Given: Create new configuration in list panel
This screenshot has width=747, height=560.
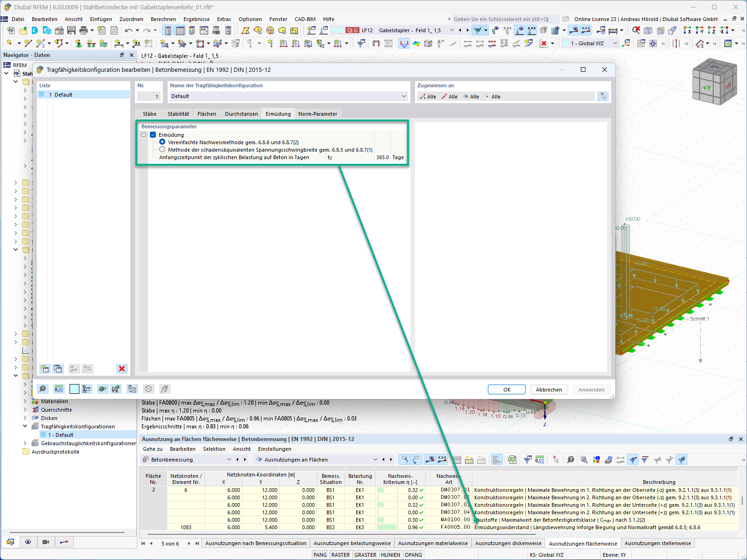Looking at the screenshot, I should (45, 369).
